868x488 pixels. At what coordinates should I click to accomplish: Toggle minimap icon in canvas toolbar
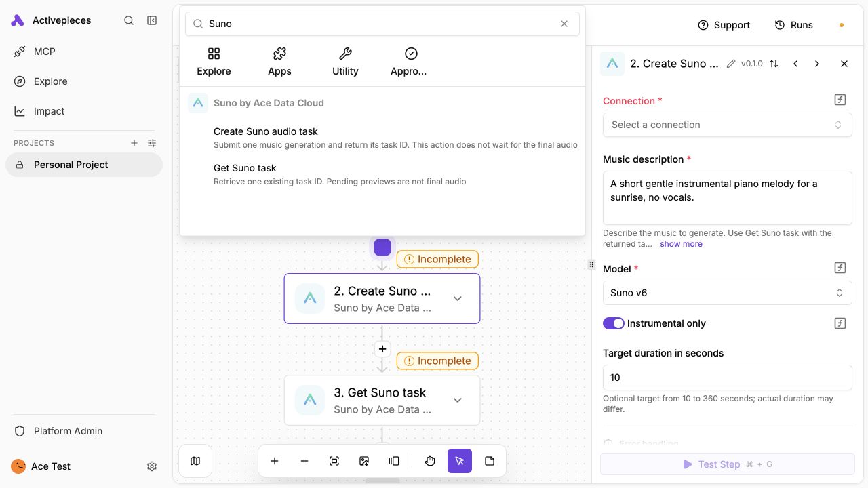[195, 461]
